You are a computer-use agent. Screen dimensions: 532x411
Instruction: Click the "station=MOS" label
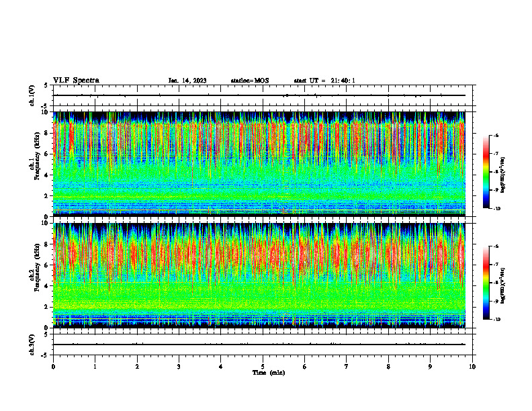click(250, 81)
